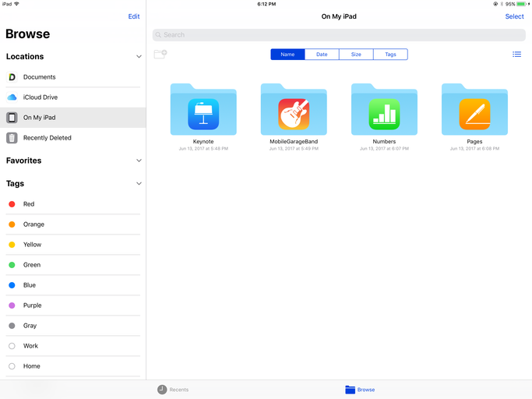Tap the Keynote folder date text
Viewport: 532px width, 399px height.
point(203,149)
